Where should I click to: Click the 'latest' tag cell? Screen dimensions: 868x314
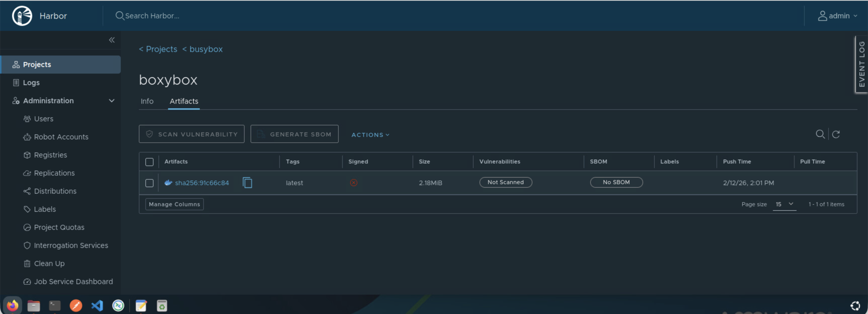click(x=294, y=183)
